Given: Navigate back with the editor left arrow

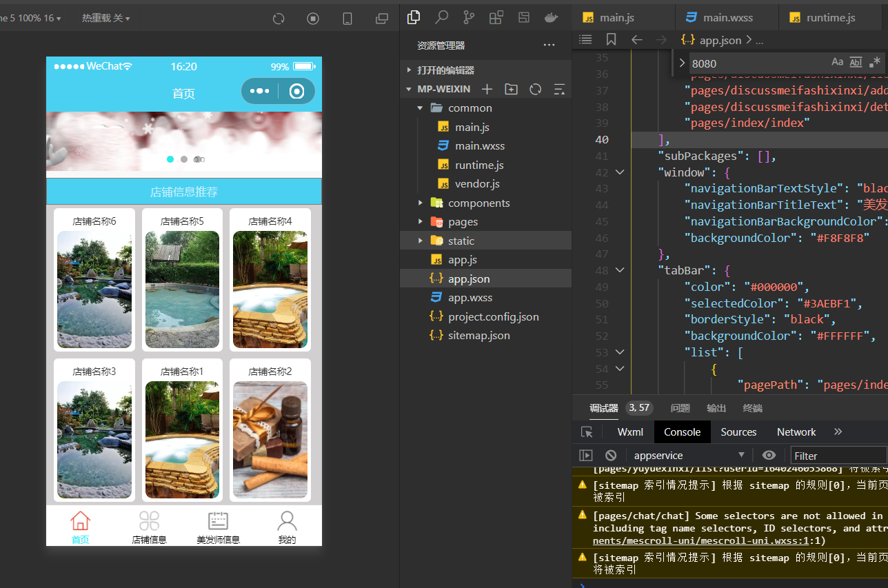Looking at the screenshot, I should [637, 39].
